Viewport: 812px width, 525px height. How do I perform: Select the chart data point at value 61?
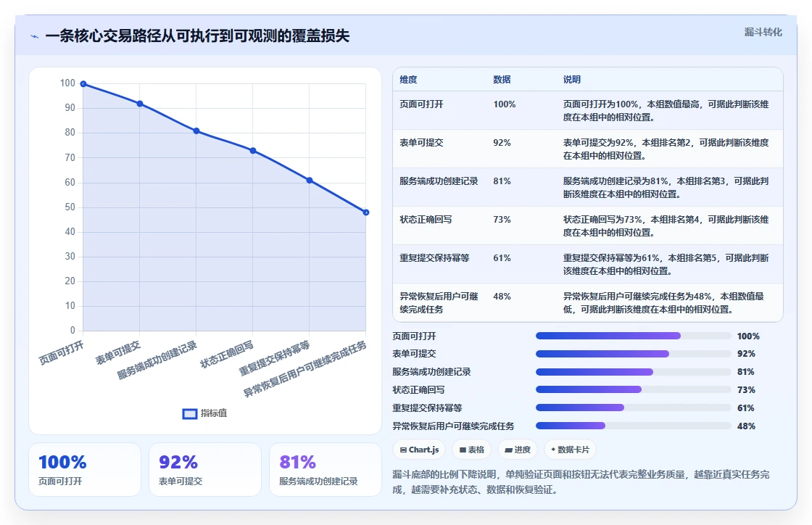(309, 180)
